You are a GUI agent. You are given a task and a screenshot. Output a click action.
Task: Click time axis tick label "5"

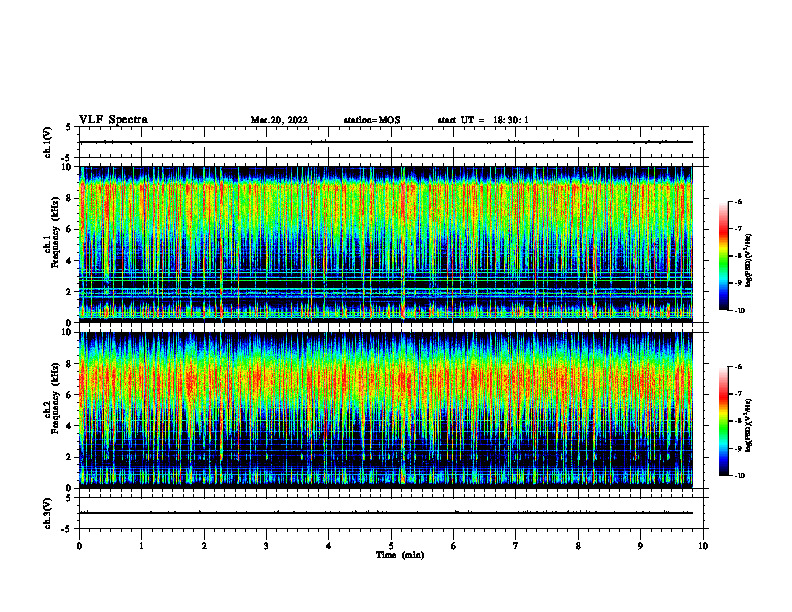click(x=391, y=546)
